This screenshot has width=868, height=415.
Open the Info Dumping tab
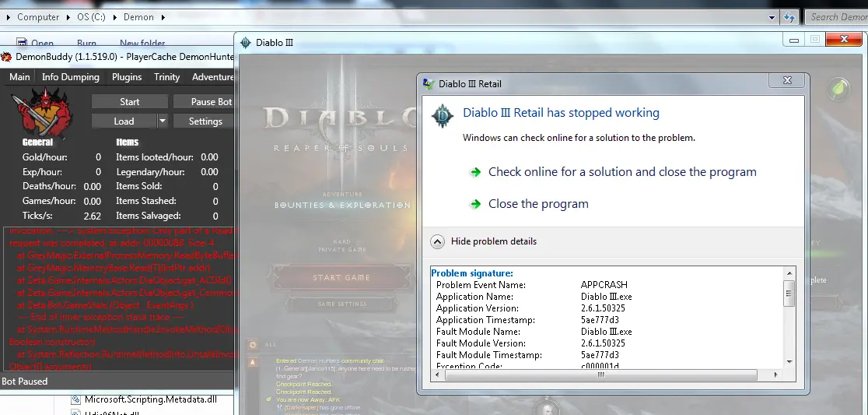(x=71, y=77)
